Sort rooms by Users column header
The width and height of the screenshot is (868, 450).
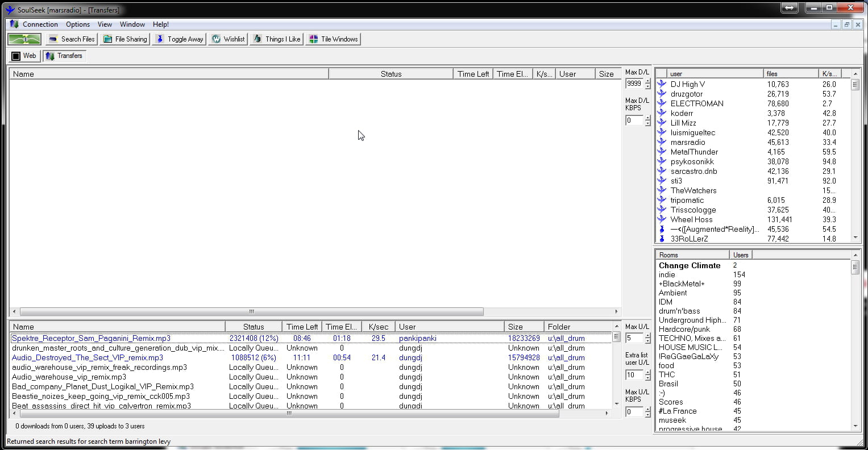[741, 255]
